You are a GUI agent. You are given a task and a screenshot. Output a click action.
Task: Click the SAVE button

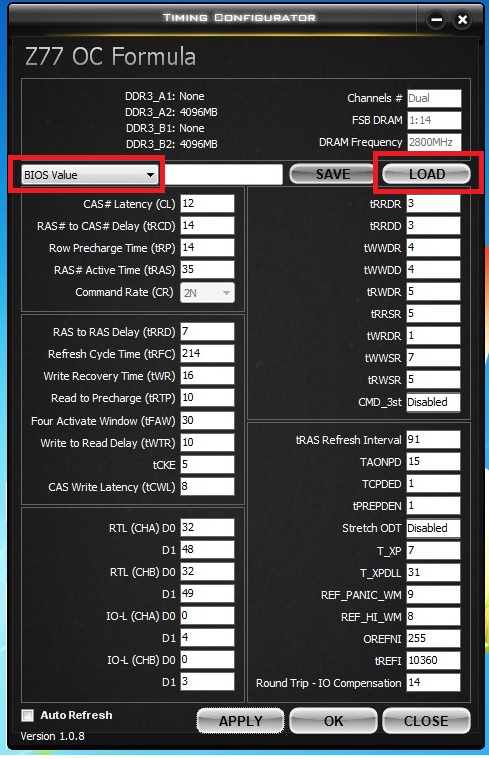coord(332,174)
